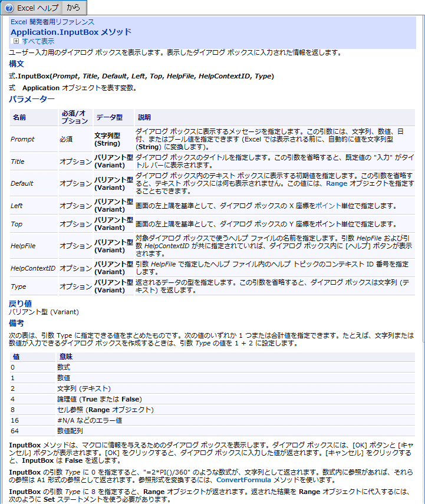The image size is (425, 504).
Task: Click the 値 column header
Action: 33,357
